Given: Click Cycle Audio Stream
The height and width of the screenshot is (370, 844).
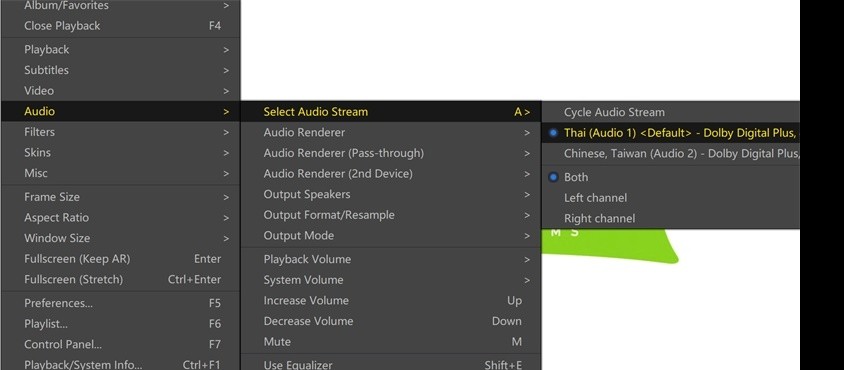Looking at the screenshot, I should point(671,112).
